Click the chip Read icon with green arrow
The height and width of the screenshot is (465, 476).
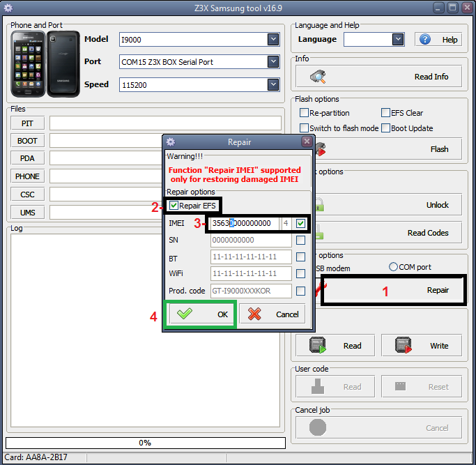click(x=318, y=345)
